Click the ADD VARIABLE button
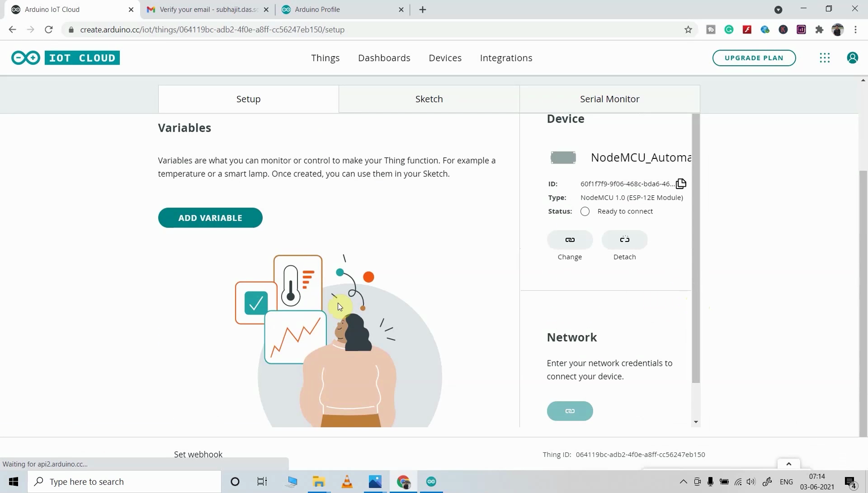This screenshot has height=493, width=868. click(210, 218)
